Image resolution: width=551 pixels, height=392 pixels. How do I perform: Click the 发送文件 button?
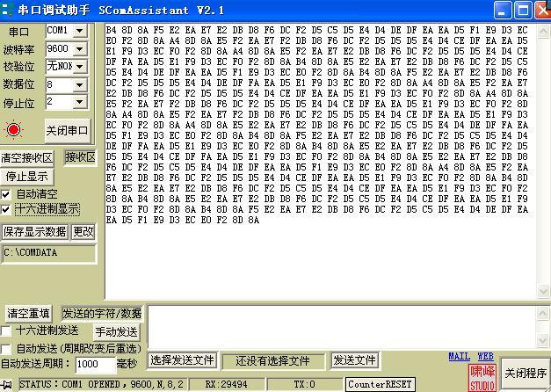click(x=354, y=360)
